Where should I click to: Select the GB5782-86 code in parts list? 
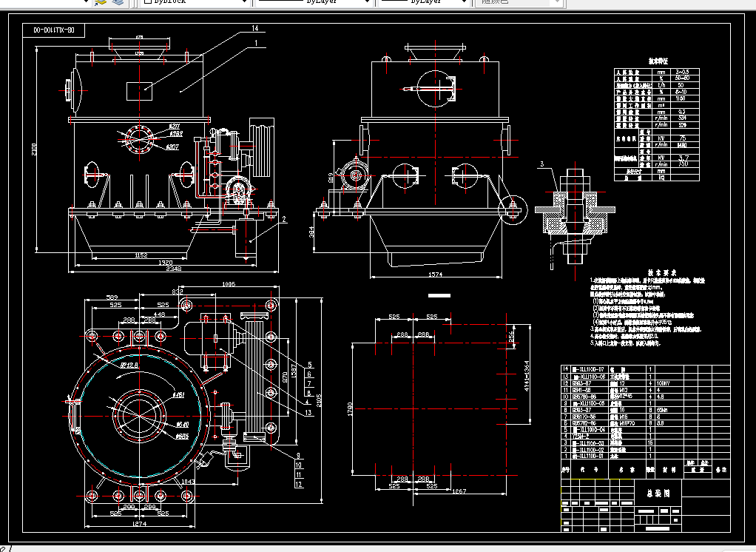pyautogui.click(x=584, y=423)
